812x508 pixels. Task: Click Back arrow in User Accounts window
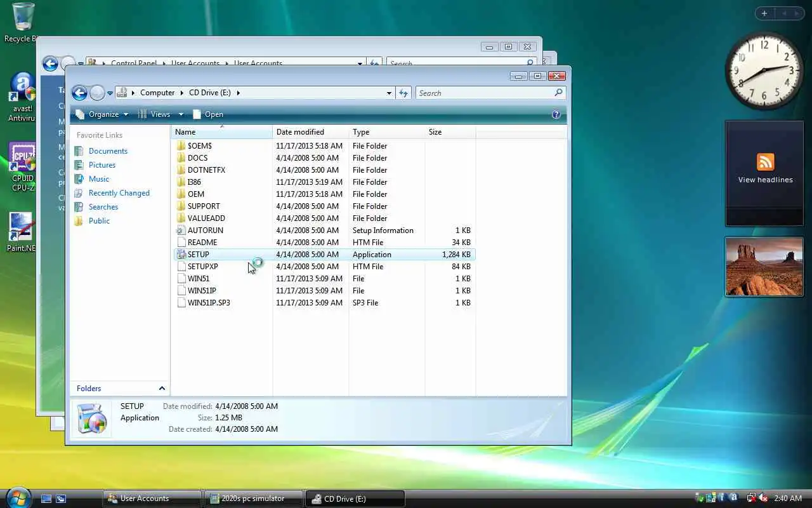(50, 63)
